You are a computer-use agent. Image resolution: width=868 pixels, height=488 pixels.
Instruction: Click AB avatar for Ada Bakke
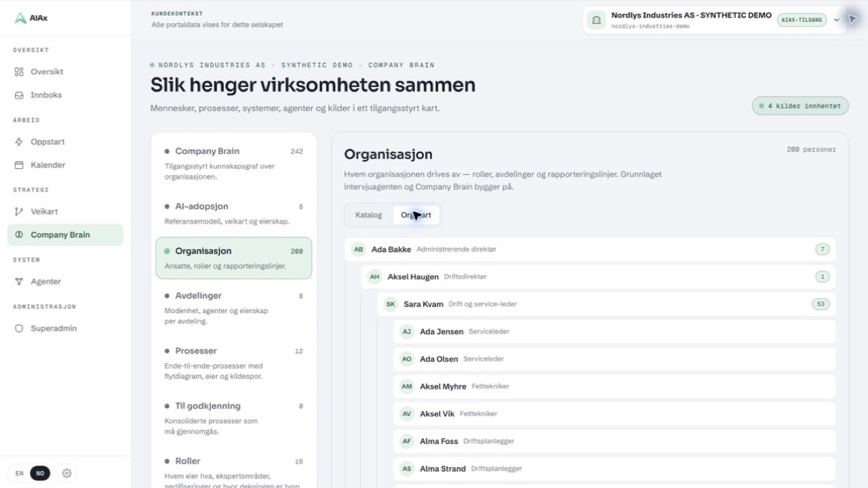358,249
